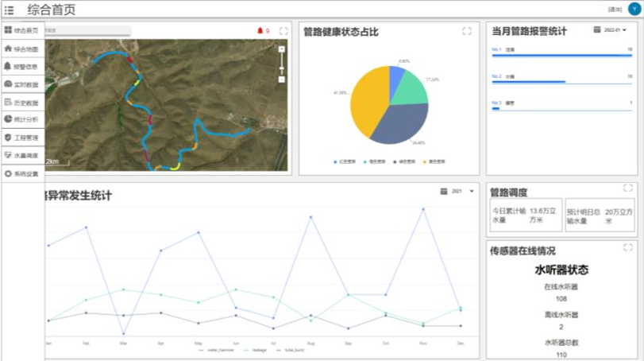Open the 2022-01 month dropdown

(x=611, y=30)
